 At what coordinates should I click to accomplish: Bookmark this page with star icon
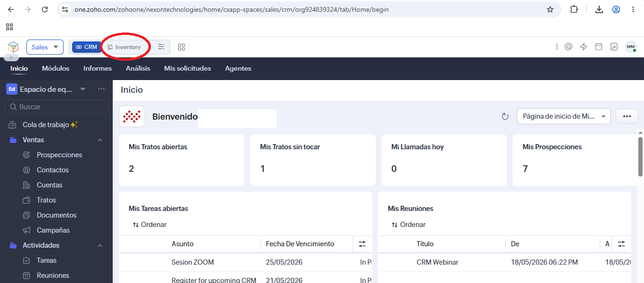(x=550, y=9)
